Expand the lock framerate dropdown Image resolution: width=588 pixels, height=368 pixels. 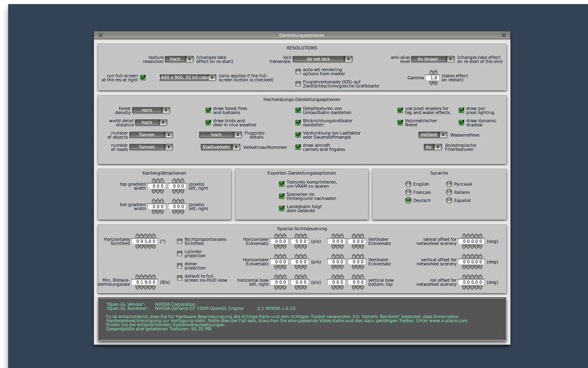click(x=322, y=59)
